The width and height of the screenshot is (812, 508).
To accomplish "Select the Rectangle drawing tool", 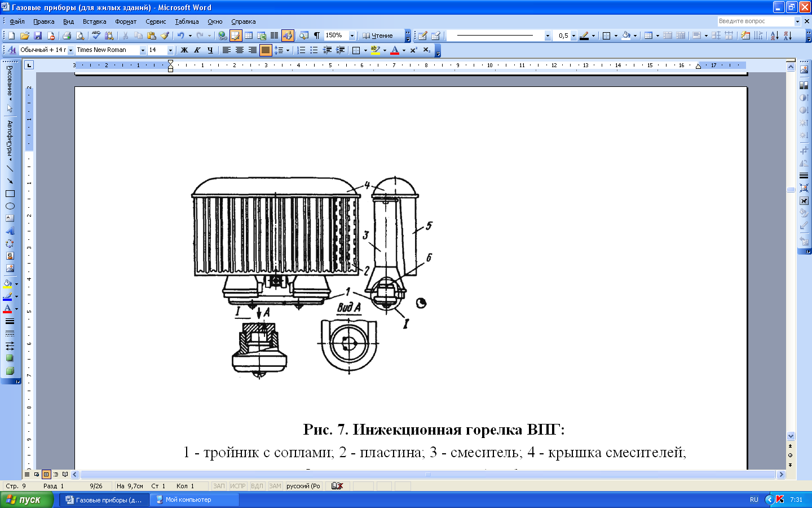I will [10, 194].
